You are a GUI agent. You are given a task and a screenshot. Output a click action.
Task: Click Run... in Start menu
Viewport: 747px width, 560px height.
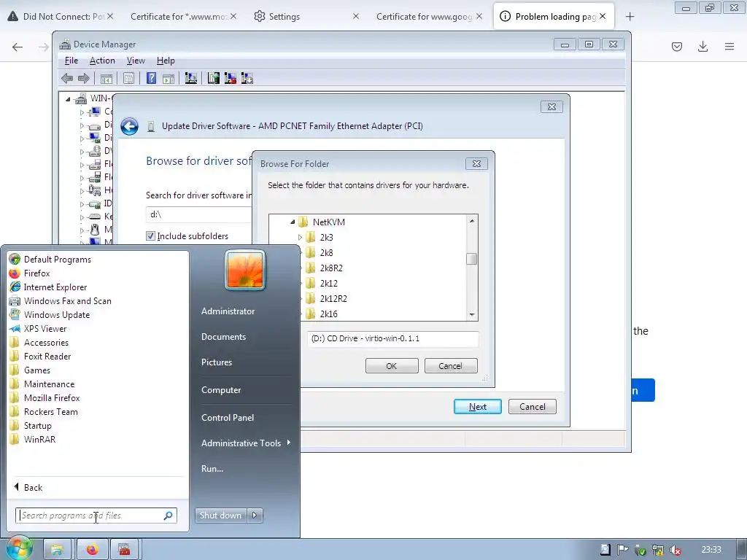212,469
